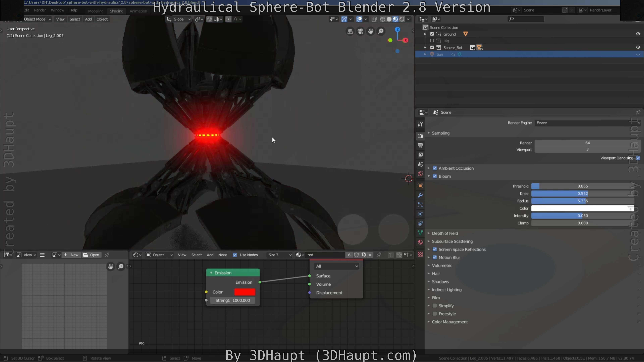644x362 pixels.
Task: Toggle the Ground collection checkbox
Action: [432, 34]
